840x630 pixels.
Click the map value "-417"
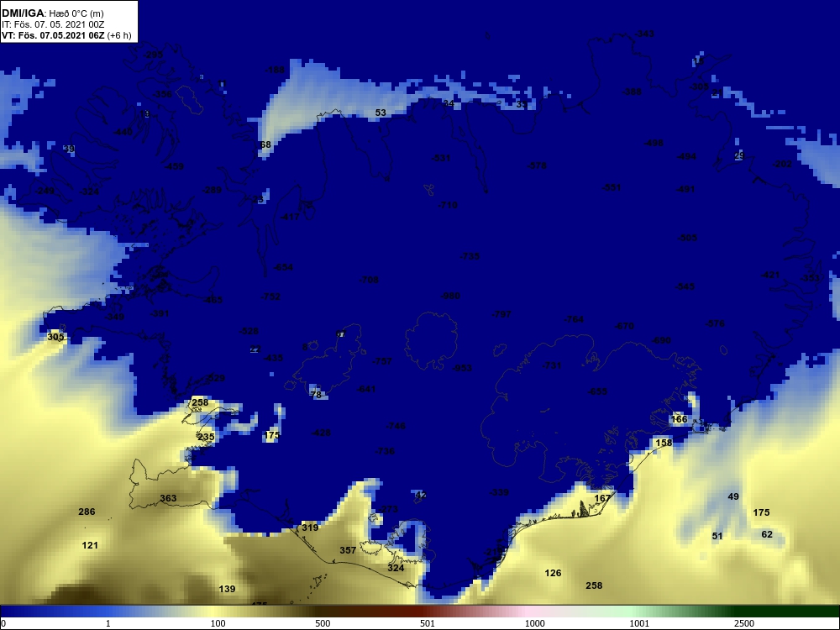click(x=291, y=217)
